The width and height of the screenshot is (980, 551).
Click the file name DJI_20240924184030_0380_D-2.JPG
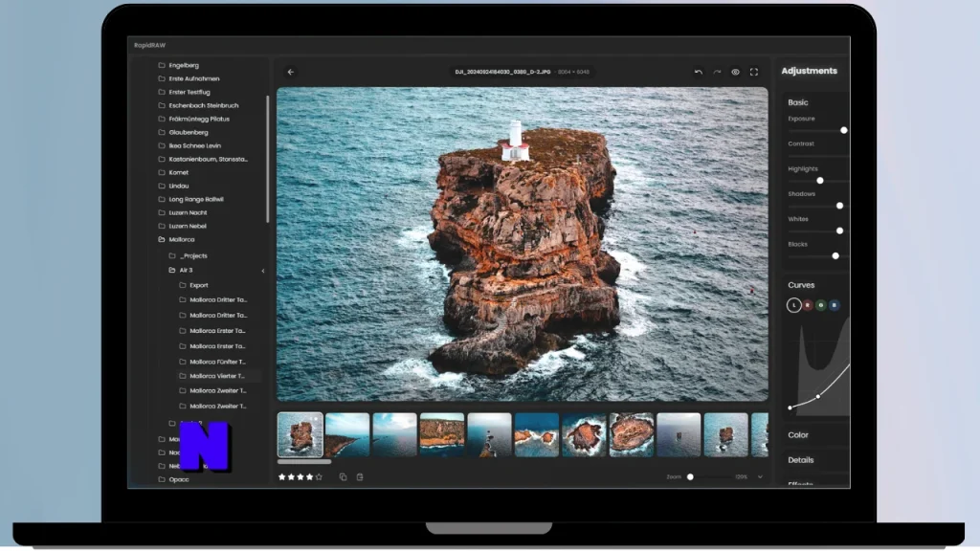502,72
